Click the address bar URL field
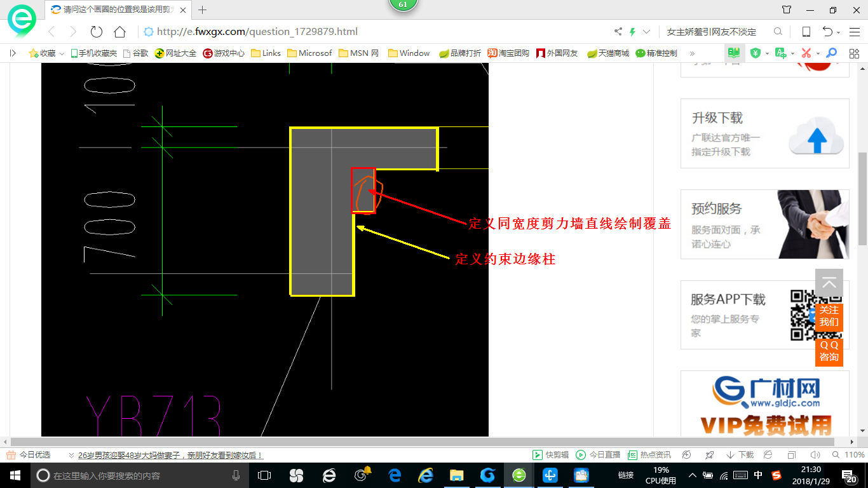This screenshot has height=488, width=868. pyautogui.click(x=375, y=32)
